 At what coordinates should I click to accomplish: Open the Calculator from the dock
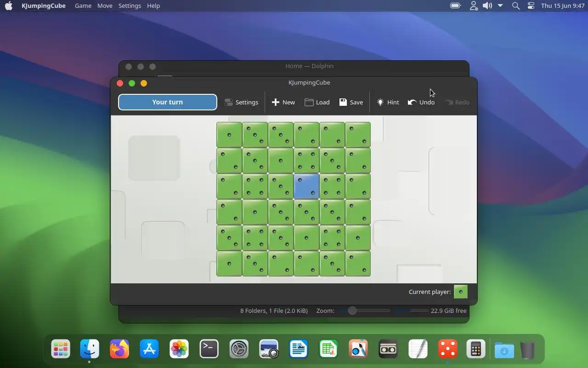click(476, 349)
